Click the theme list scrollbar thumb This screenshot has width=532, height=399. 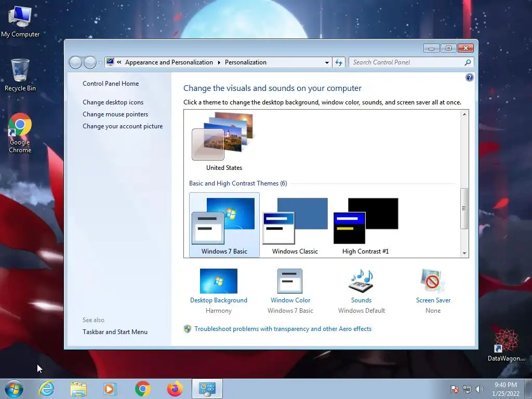(x=464, y=208)
